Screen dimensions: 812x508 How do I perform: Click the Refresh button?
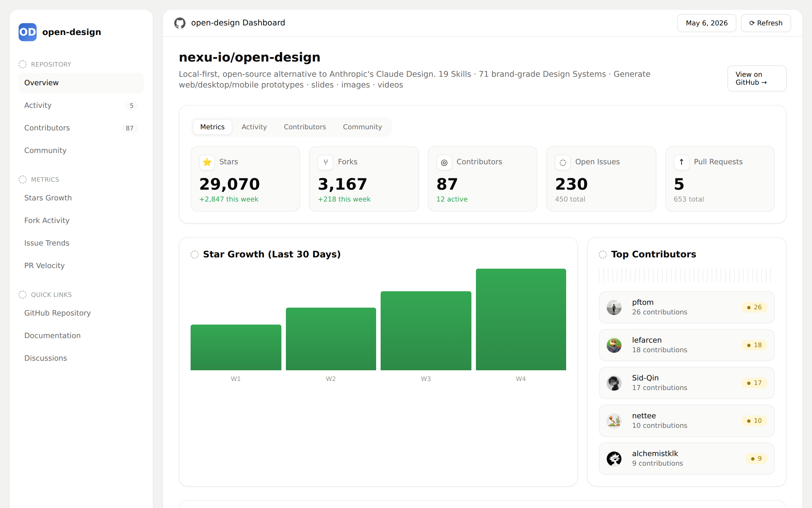point(766,23)
